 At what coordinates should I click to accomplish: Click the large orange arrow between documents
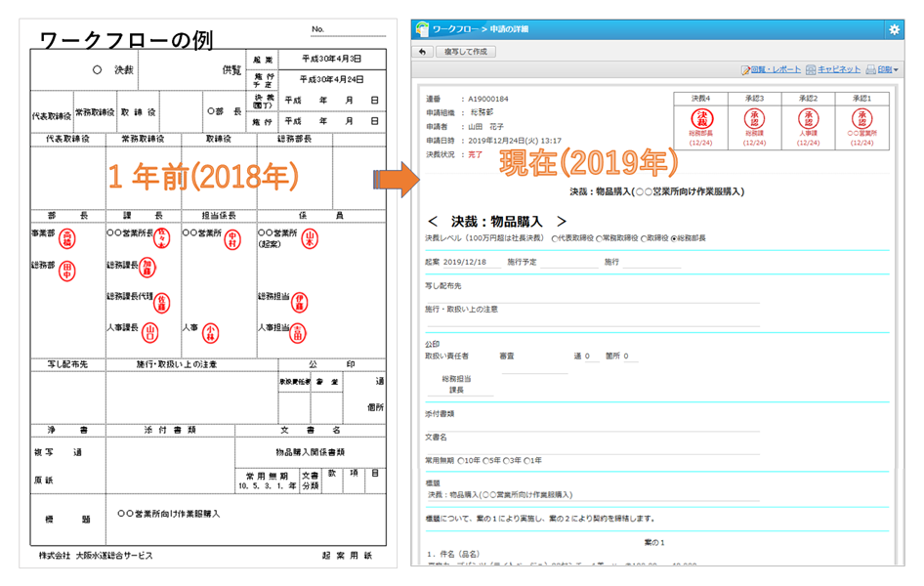[x=397, y=178]
